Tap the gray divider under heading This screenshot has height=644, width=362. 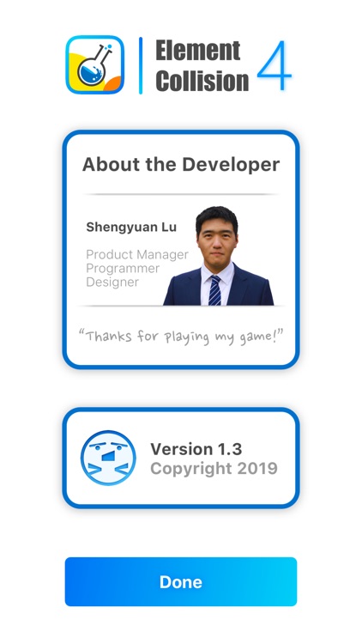[181, 194]
